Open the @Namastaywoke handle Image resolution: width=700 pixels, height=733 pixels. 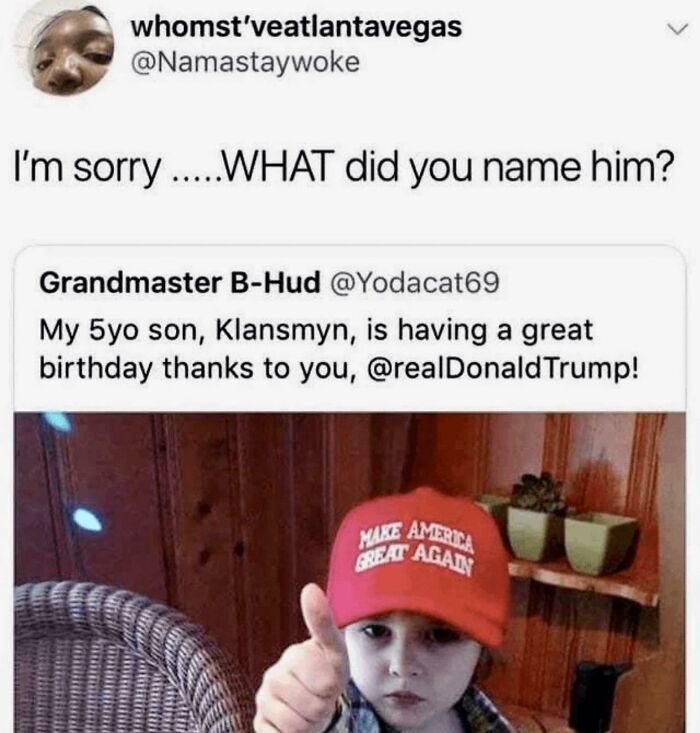[x=245, y=63]
